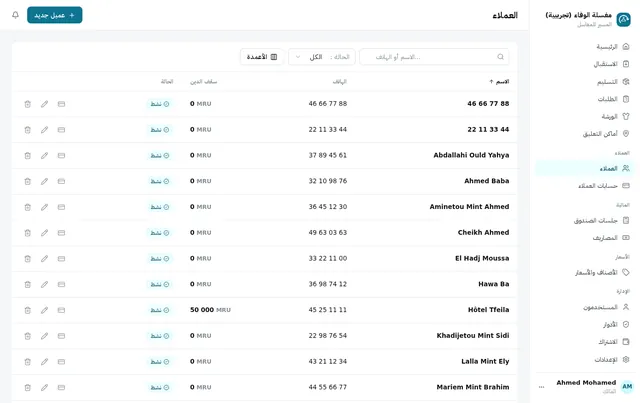
Task: Select العملاء in the sidebar
Action: pyautogui.click(x=584, y=168)
